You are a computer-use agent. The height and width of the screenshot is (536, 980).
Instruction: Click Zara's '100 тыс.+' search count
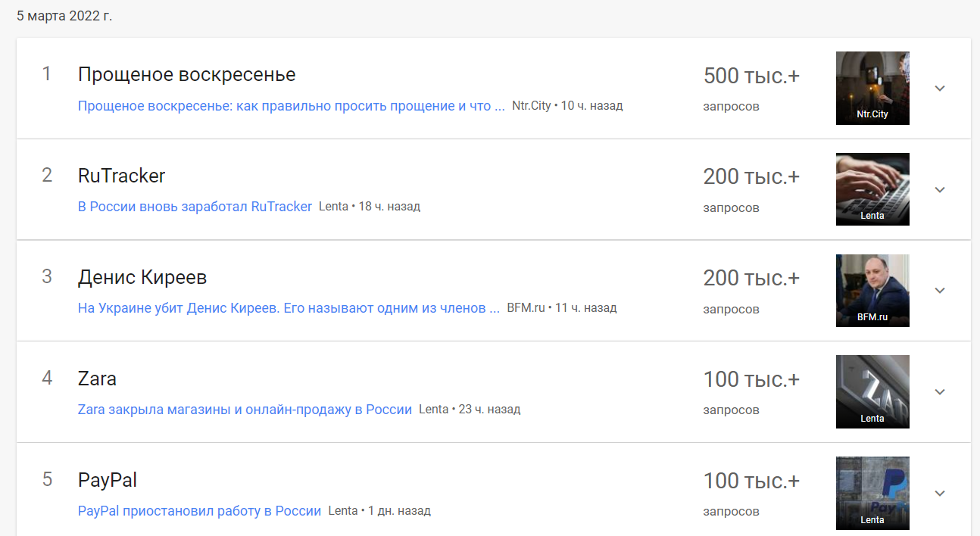coord(751,379)
